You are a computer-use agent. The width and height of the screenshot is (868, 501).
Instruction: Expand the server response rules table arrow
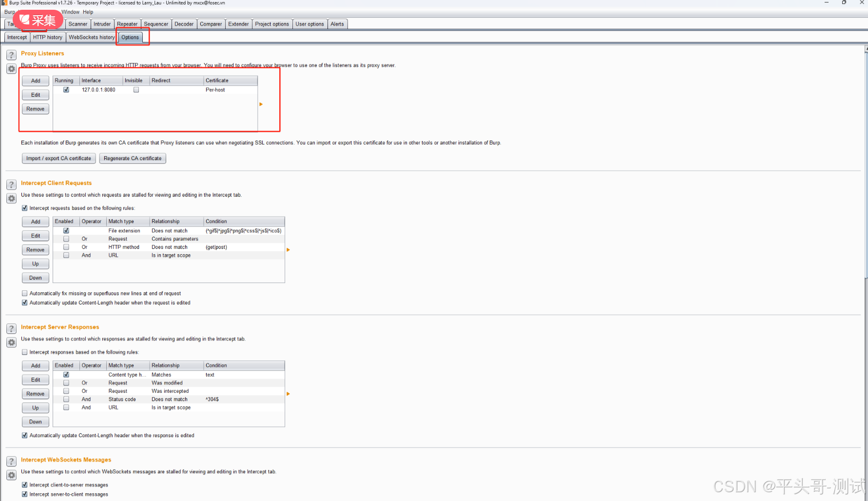pos(288,394)
